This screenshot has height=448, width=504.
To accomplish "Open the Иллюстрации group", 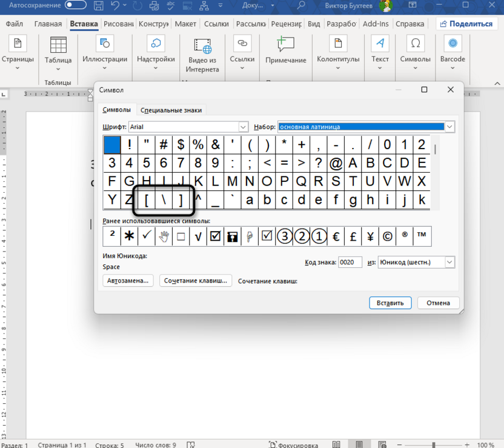I will pos(105,53).
